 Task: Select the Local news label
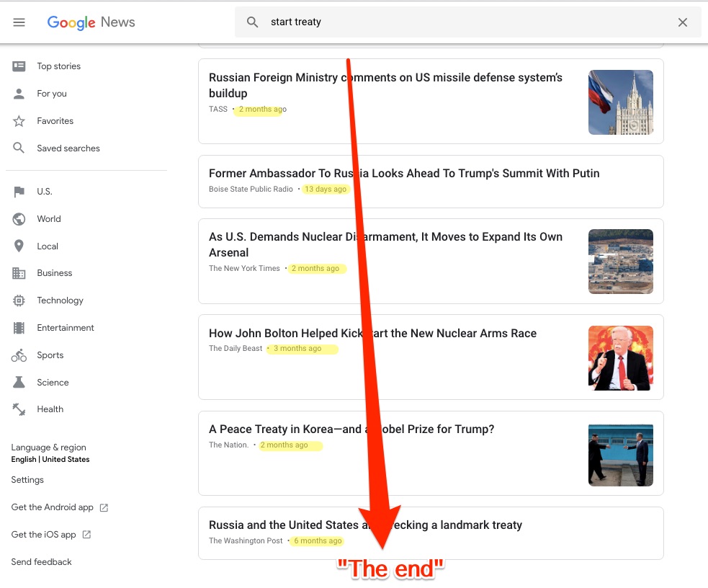click(x=48, y=246)
